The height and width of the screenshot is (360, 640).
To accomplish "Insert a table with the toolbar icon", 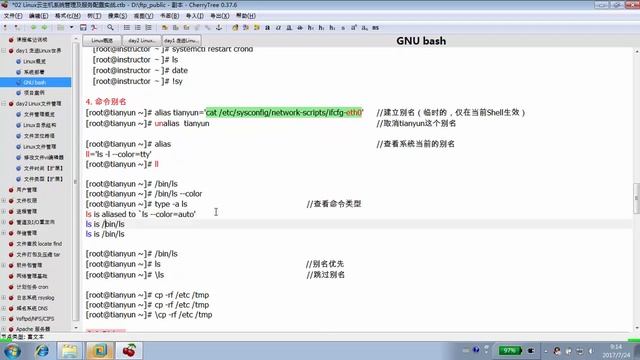I will click(176, 28).
